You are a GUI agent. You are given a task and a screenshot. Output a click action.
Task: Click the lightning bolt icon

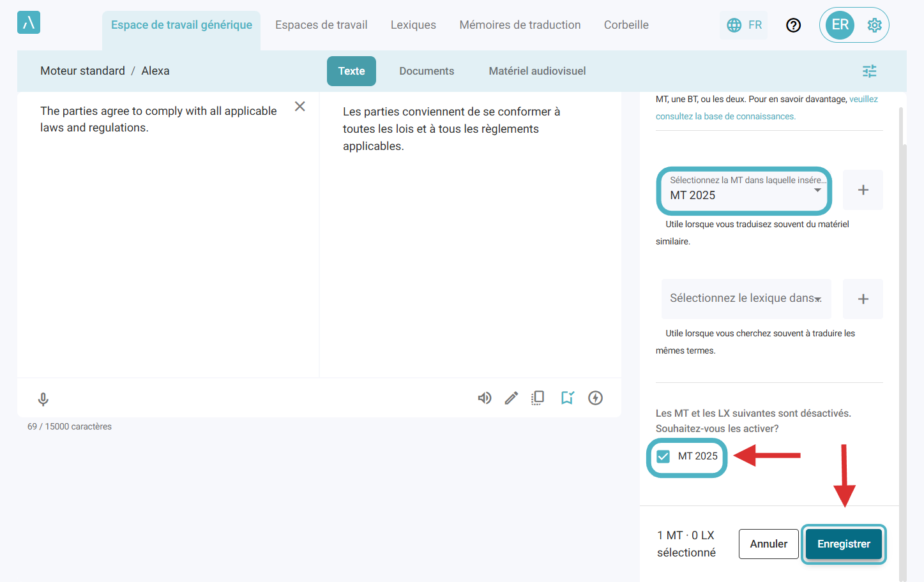pos(595,398)
